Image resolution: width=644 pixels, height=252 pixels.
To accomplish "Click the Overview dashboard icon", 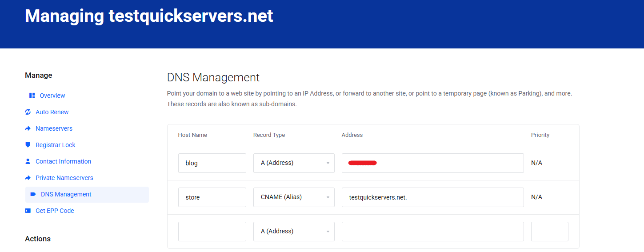I will coord(32,96).
